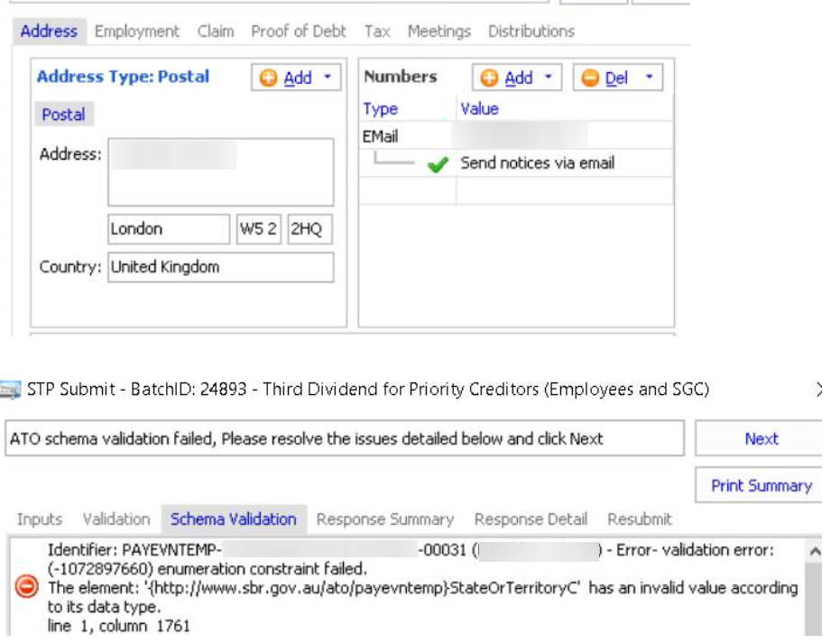Screen dimensions: 840x643
Task: Select the Postal address type tab
Action: (63, 115)
